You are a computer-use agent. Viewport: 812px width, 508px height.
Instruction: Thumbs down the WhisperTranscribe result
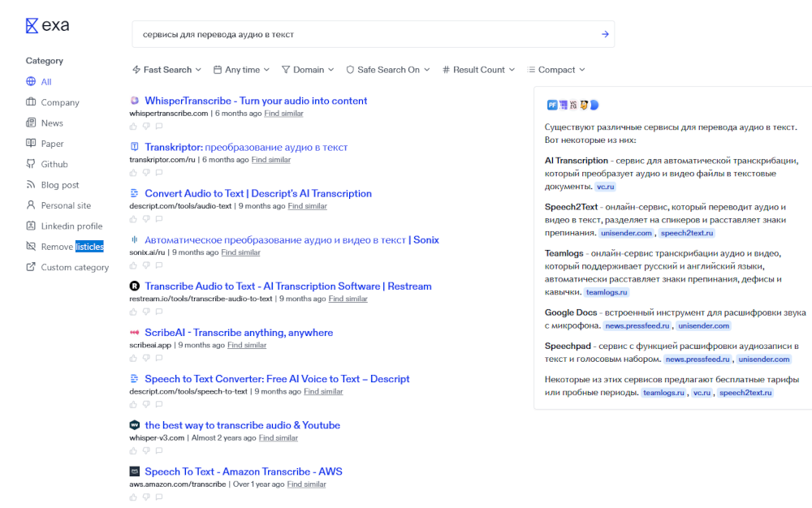[x=146, y=127]
